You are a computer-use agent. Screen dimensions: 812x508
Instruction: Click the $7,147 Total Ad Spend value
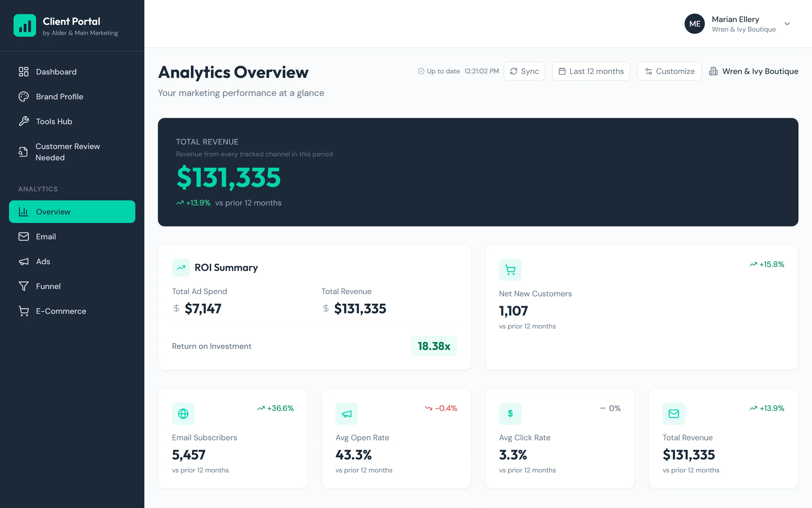pyautogui.click(x=203, y=308)
